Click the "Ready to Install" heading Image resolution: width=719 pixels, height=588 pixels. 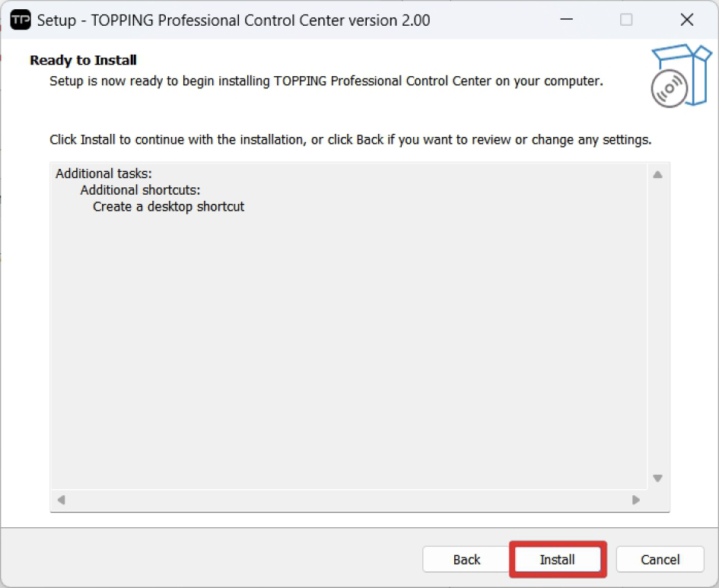[x=83, y=60]
